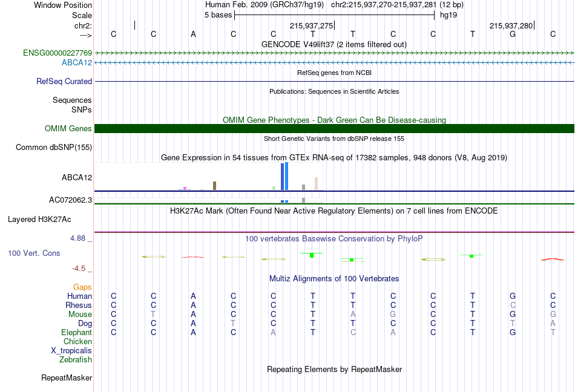Open the Common dbSNP(155) track label
575x392 pixels.
pyautogui.click(x=53, y=147)
